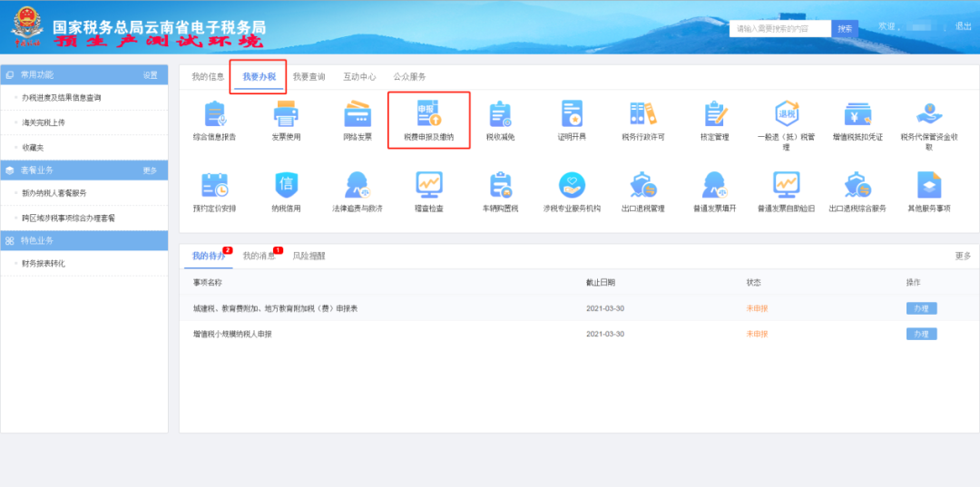Click 城建税、教育费附加 row name
The image size is (980, 487).
[275, 308]
